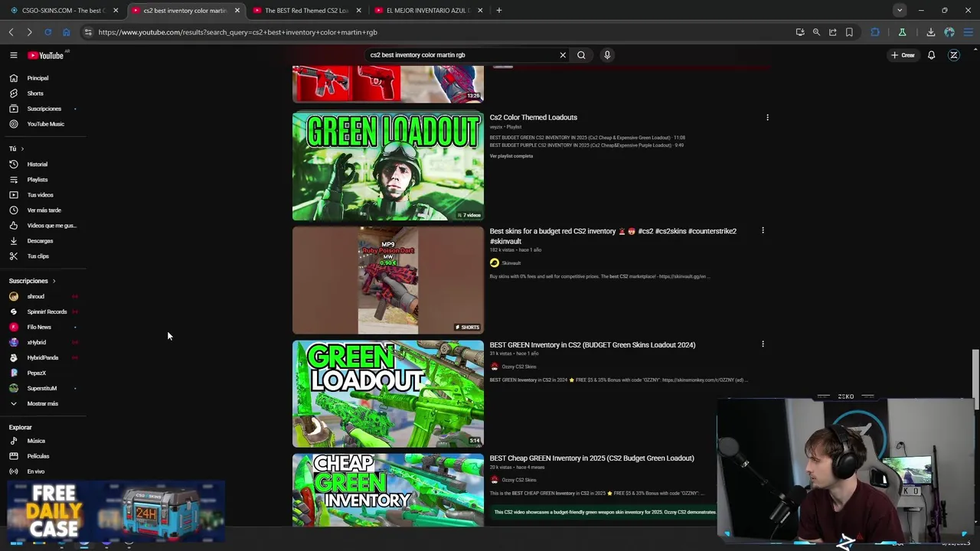Click the search magnifier button

click(x=581, y=55)
